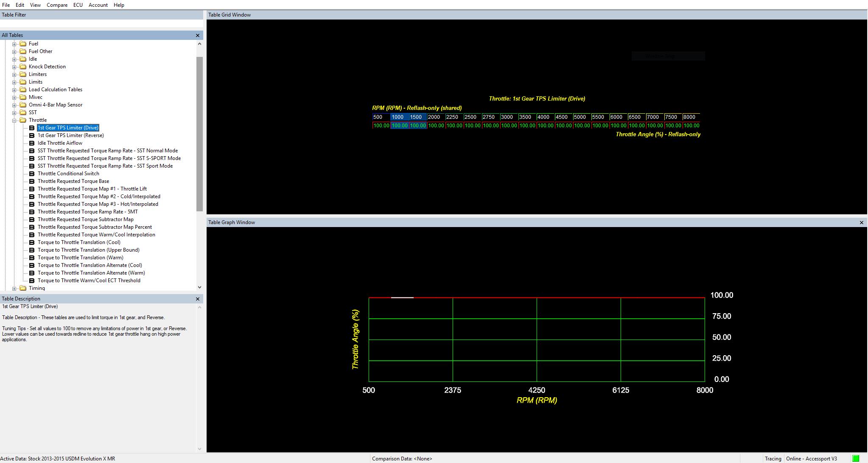
Task: Open the Edit menu
Action: click(x=20, y=5)
